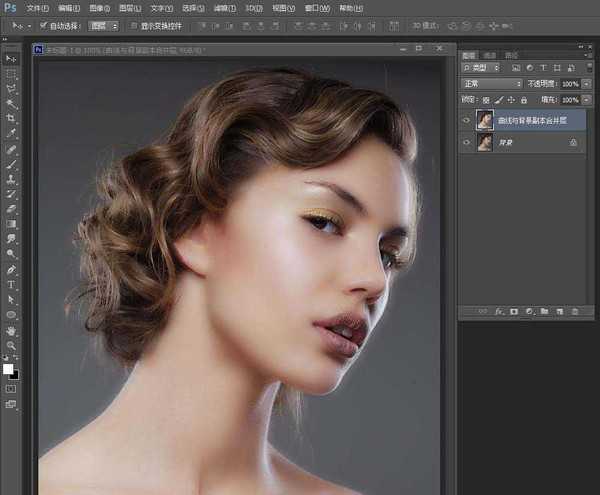Choose the Eyedropper tool

point(12,133)
